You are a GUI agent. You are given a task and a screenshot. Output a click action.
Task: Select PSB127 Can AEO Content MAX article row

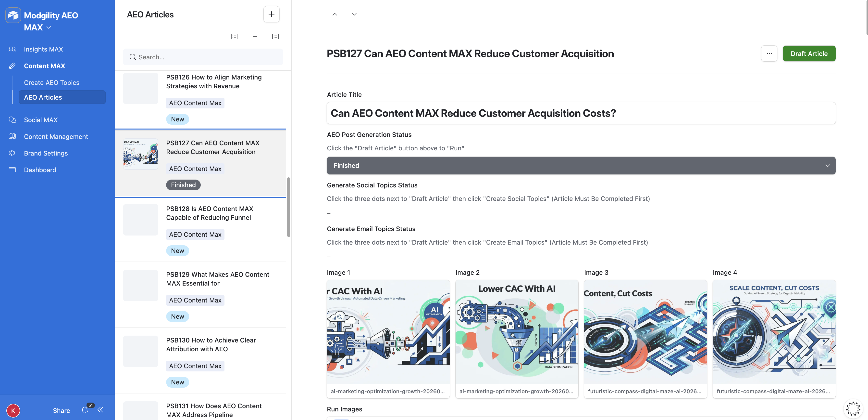pyautogui.click(x=200, y=164)
